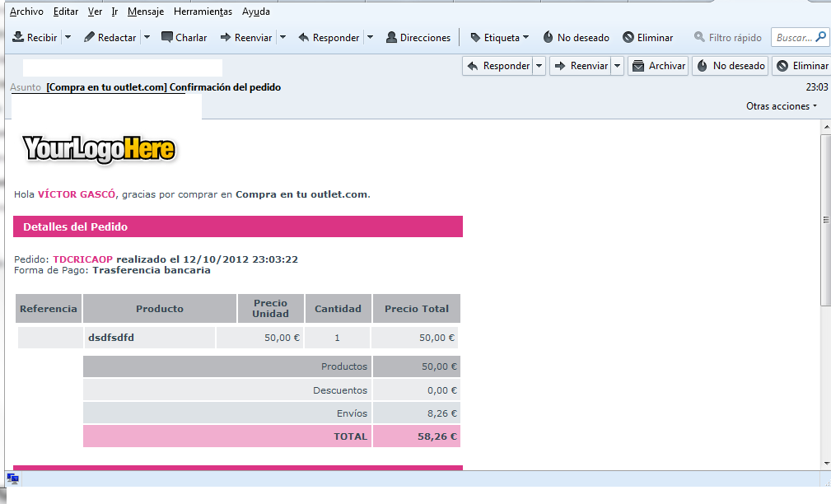Image resolution: width=831 pixels, height=504 pixels.
Task: Click the Recibir download mail icon
Action: click(x=17, y=37)
